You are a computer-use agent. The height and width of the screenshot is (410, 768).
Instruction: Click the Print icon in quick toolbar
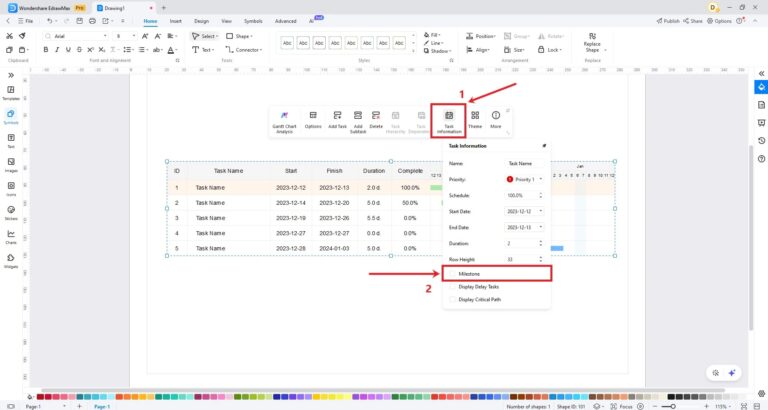[92, 21]
